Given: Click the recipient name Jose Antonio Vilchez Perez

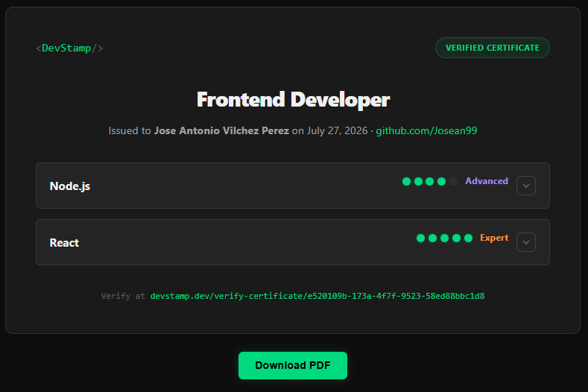Looking at the screenshot, I should click(x=221, y=130).
